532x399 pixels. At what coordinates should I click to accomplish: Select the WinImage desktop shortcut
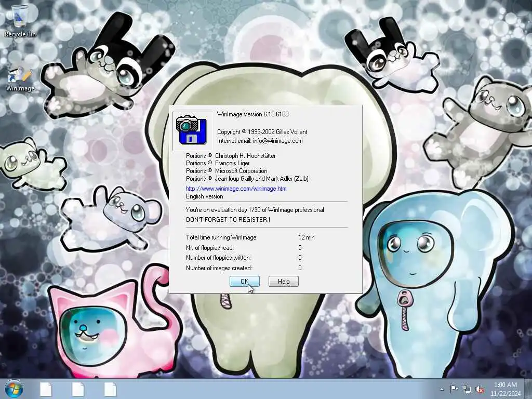point(20,79)
